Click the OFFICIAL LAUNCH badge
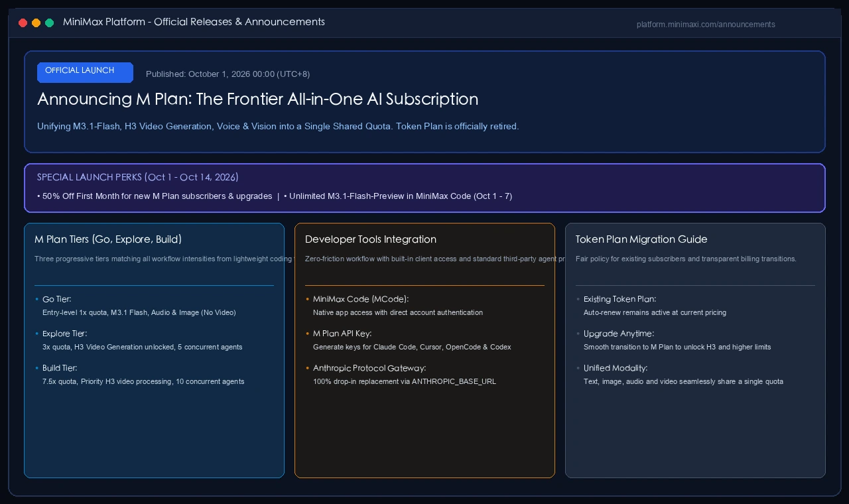This screenshot has width=849, height=504. (85, 72)
